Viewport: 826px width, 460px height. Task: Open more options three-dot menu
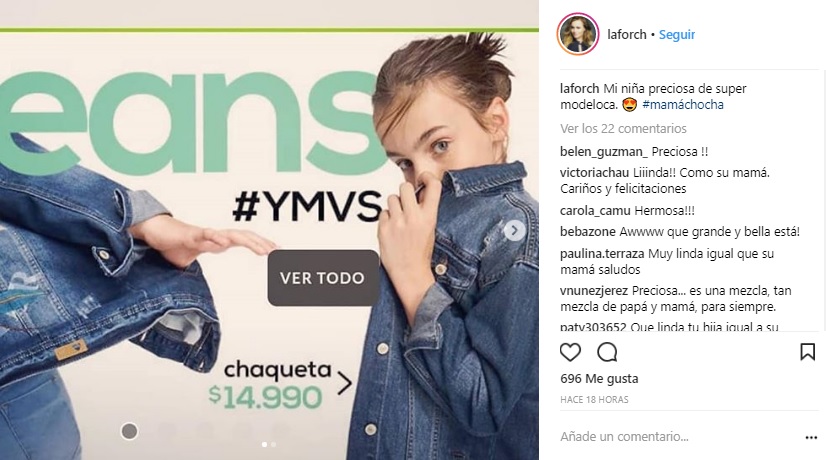(811, 437)
